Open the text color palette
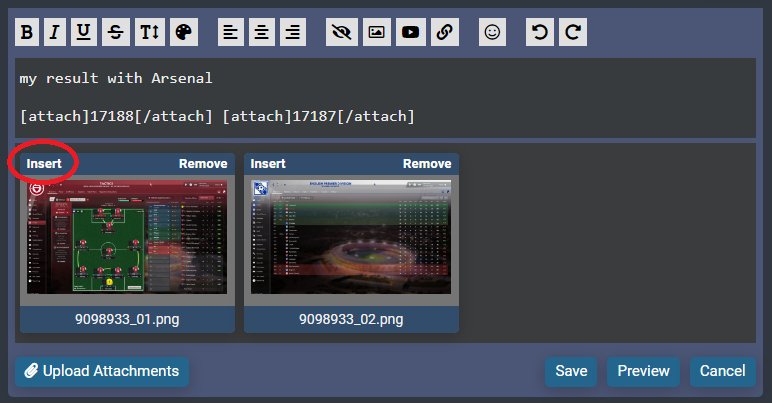Screen dimensions: 772x403 [x=184, y=32]
